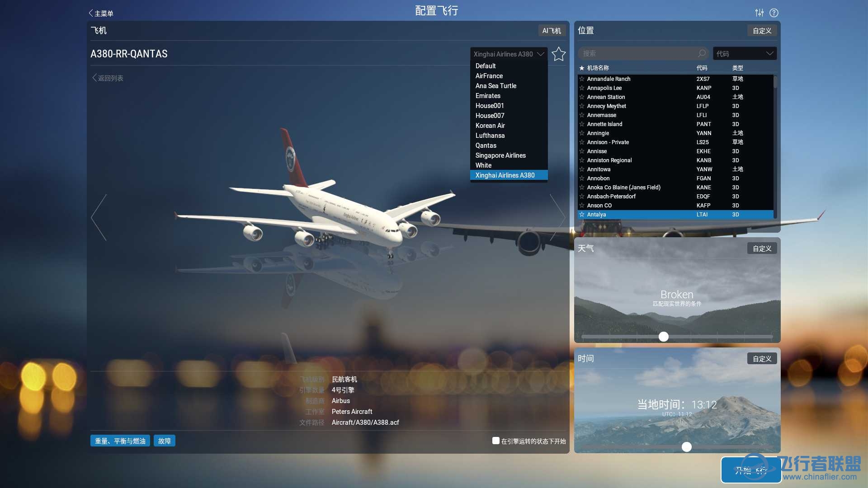The image size is (868, 488).
Task: Click 自定义 button in 天气 panel
Action: pos(762,249)
